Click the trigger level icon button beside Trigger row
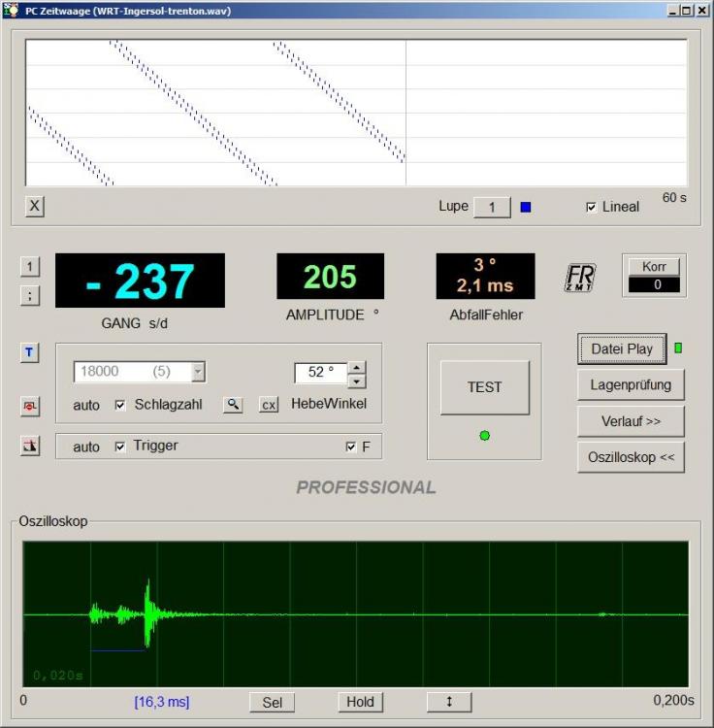714x728 pixels. point(30,446)
